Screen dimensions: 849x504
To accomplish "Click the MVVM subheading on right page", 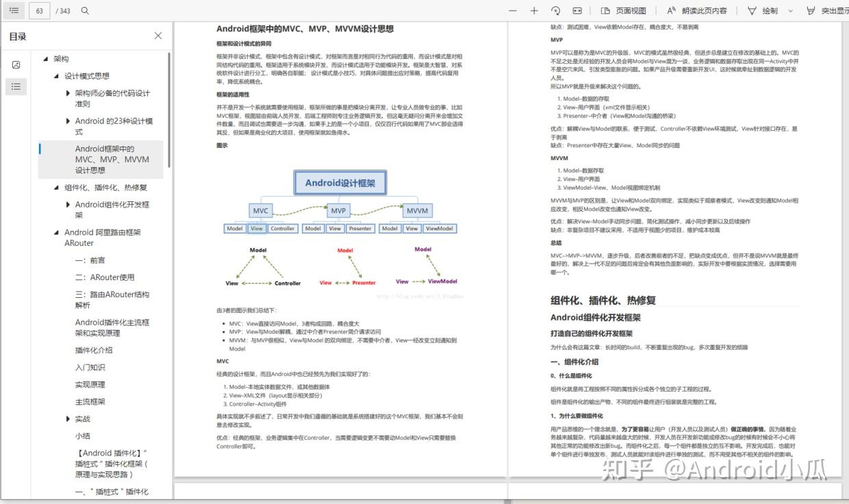I will [559, 158].
